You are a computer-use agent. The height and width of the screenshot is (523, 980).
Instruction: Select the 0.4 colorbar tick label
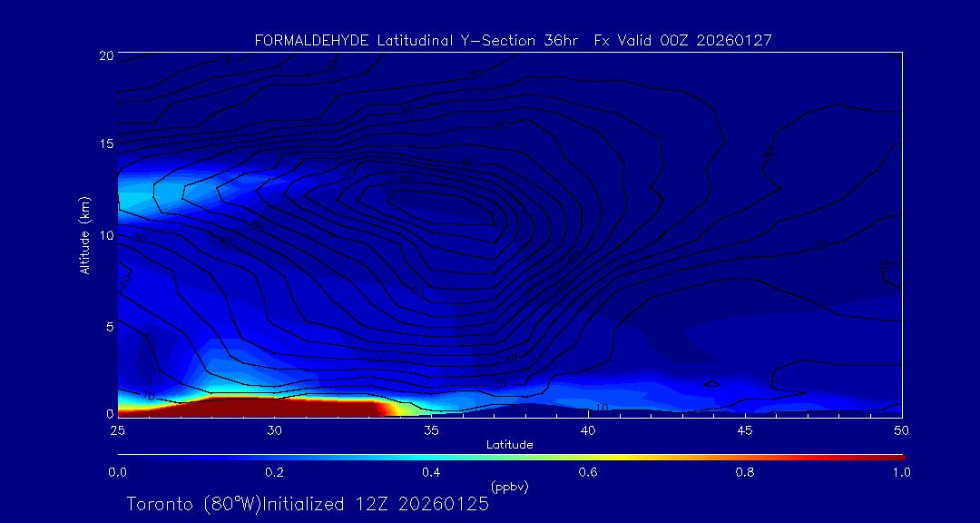[431, 472]
